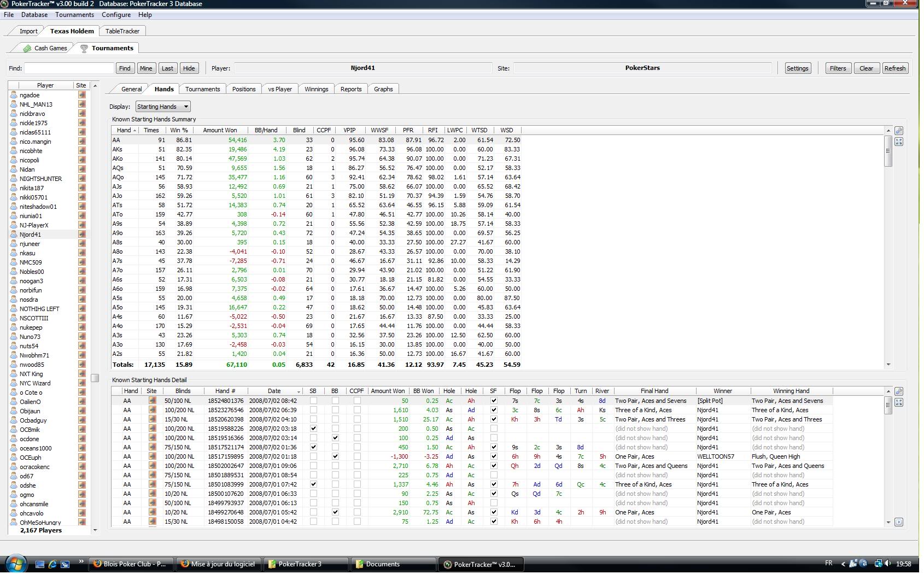Open the Database menu
924x574 pixels.
(34, 15)
